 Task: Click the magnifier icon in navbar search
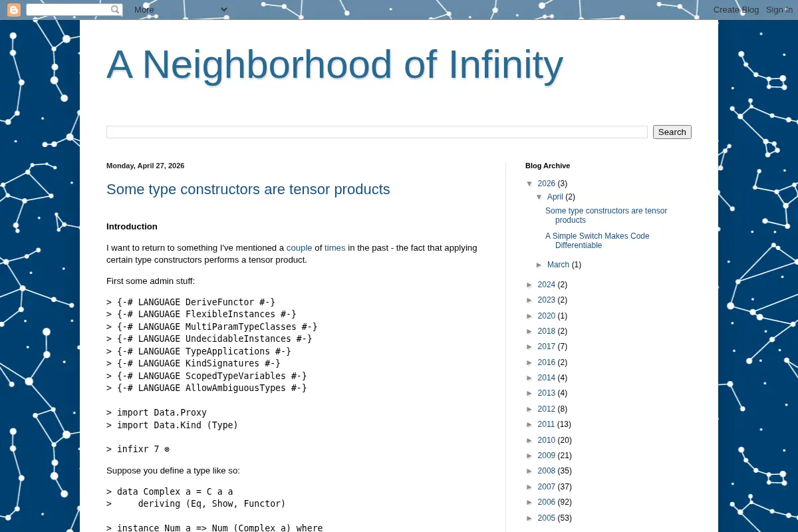click(x=115, y=10)
